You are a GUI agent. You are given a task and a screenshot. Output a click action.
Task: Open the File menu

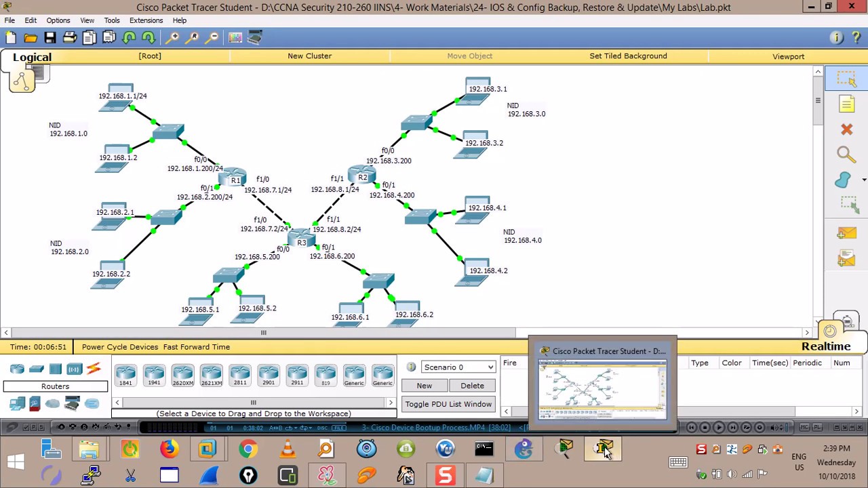pyautogui.click(x=9, y=20)
